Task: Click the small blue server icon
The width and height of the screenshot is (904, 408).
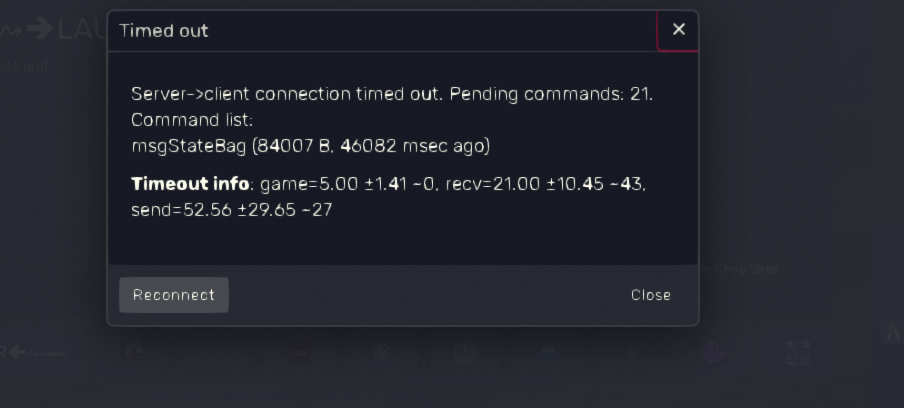Action: point(548,350)
